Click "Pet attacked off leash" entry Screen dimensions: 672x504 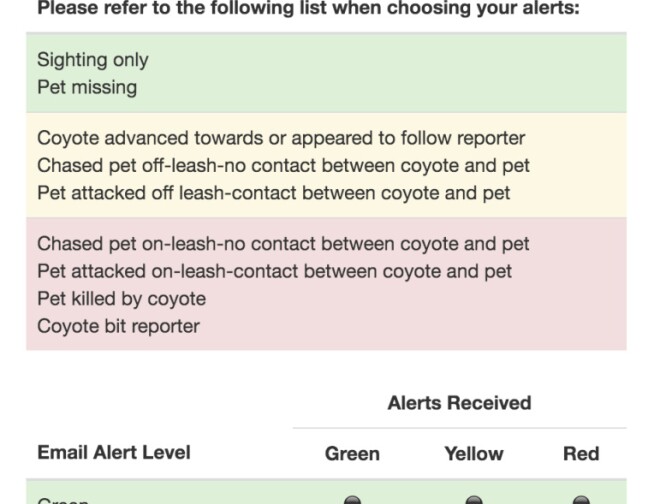(x=273, y=192)
